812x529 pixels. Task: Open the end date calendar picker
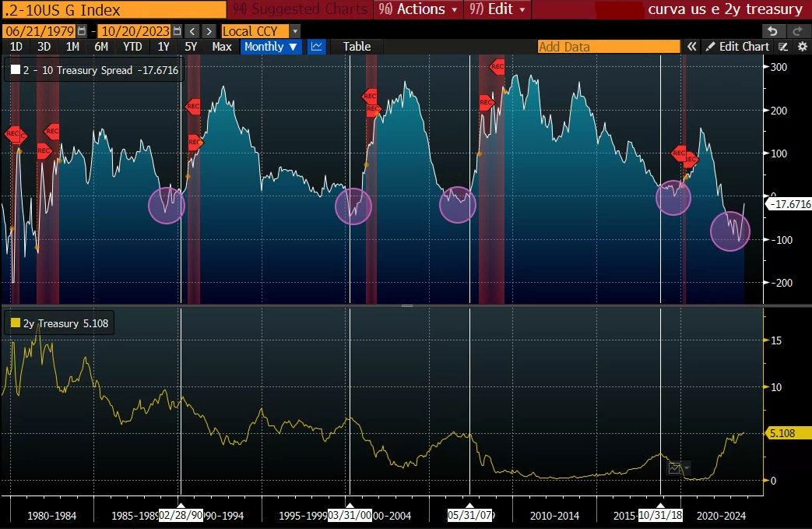pyautogui.click(x=177, y=31)
